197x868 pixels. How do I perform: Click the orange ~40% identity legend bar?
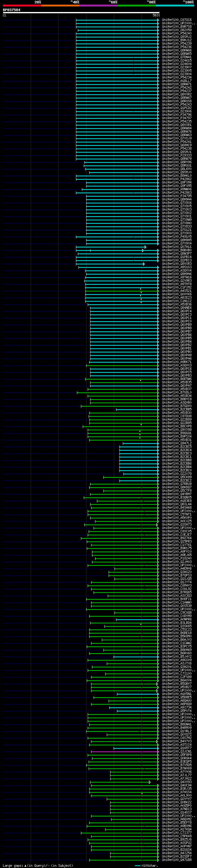60,6
